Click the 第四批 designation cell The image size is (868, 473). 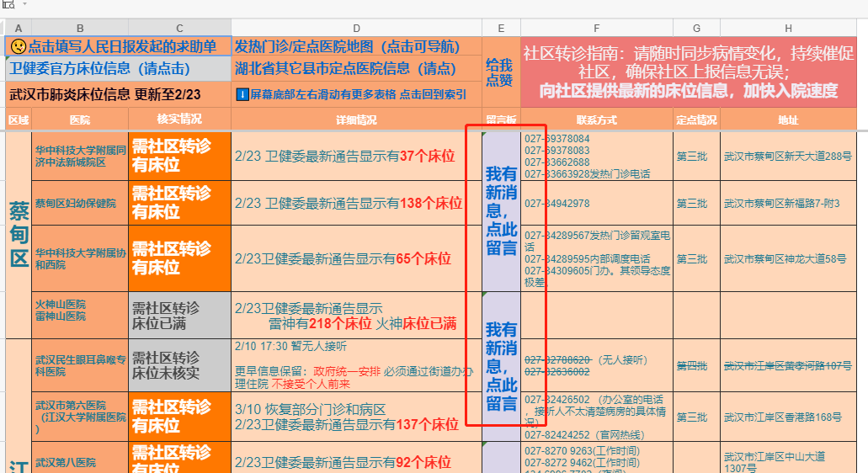click(x=696, y=365)
